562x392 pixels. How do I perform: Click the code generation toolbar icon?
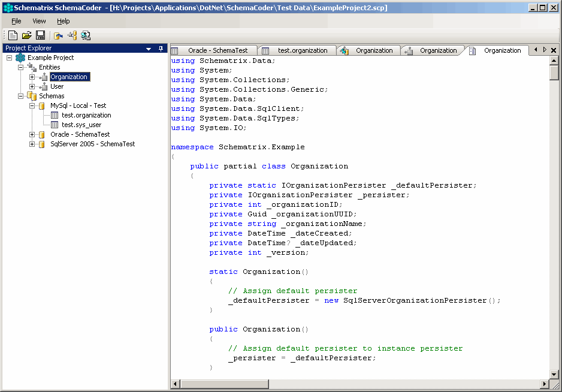[x=86, y=35]
